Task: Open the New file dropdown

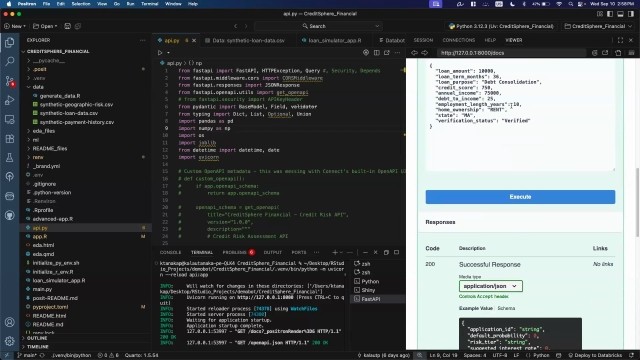Action: pyautogui.click(x=15, y=26)
